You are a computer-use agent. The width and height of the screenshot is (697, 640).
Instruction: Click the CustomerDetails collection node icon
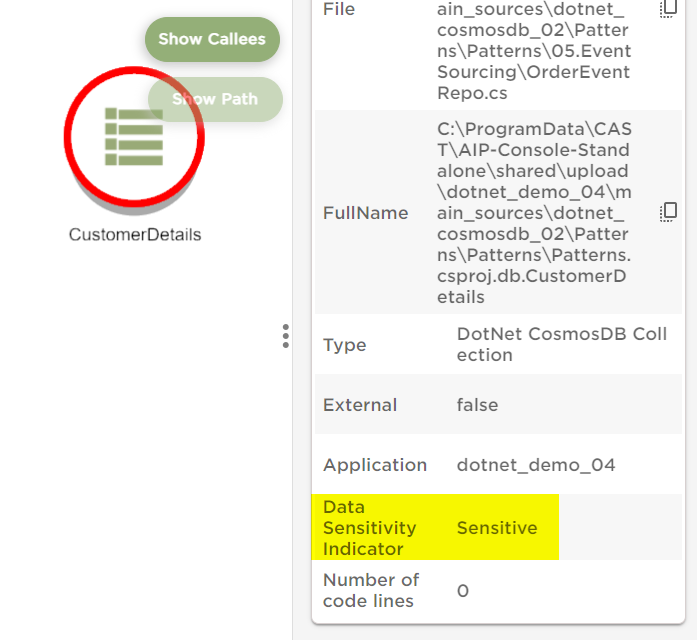[133, 137]
